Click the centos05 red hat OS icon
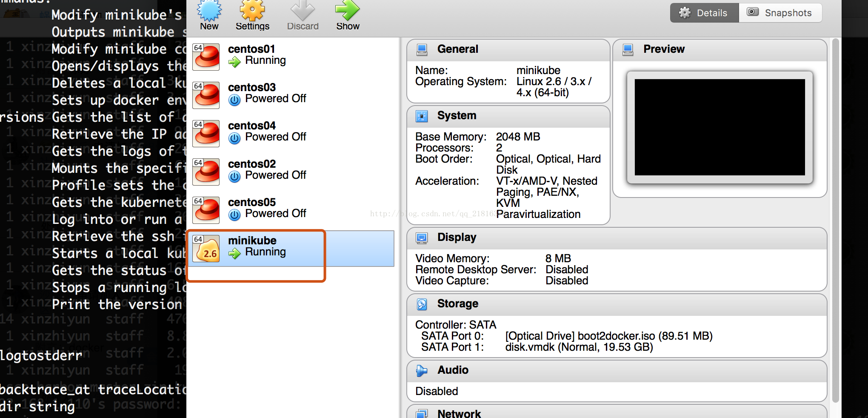 [x=206, y=210]
